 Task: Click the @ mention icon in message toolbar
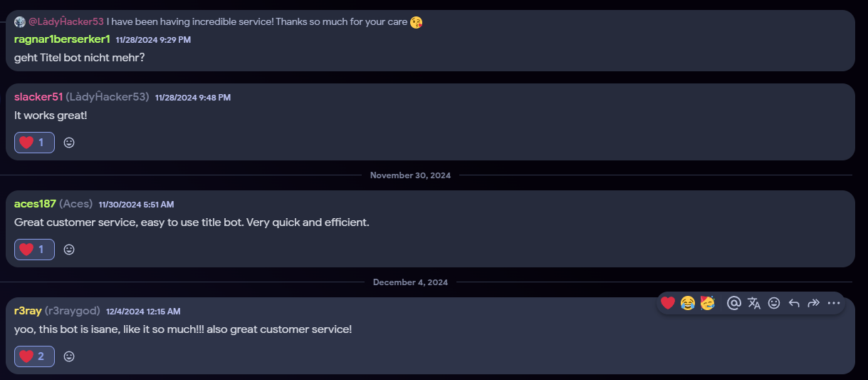pos(734,303)
